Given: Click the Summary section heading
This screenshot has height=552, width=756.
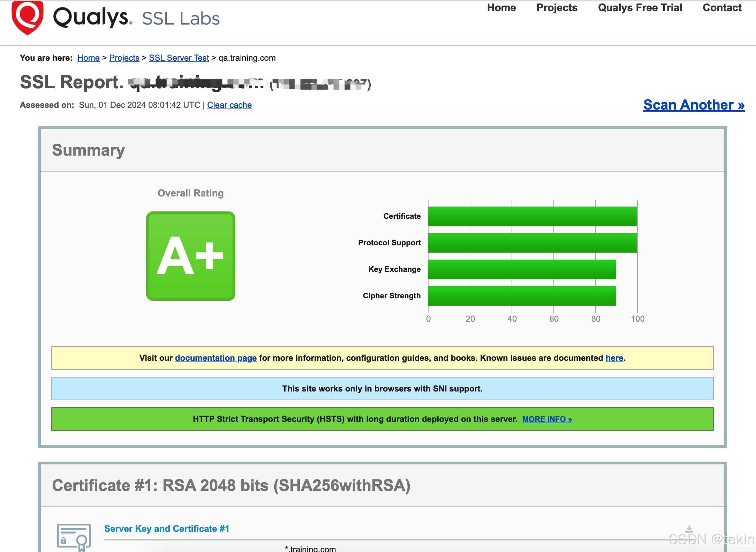Looking at the screenshot, I should pos(88,150).
